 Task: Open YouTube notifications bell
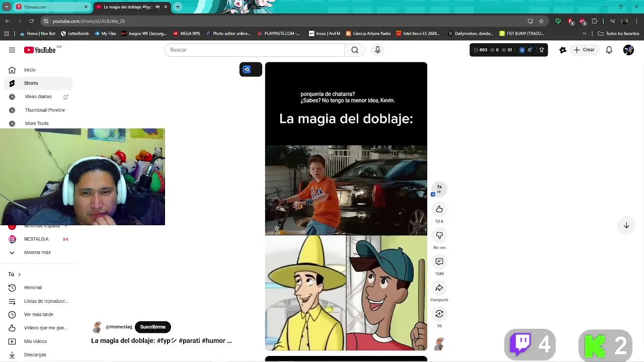609,50
